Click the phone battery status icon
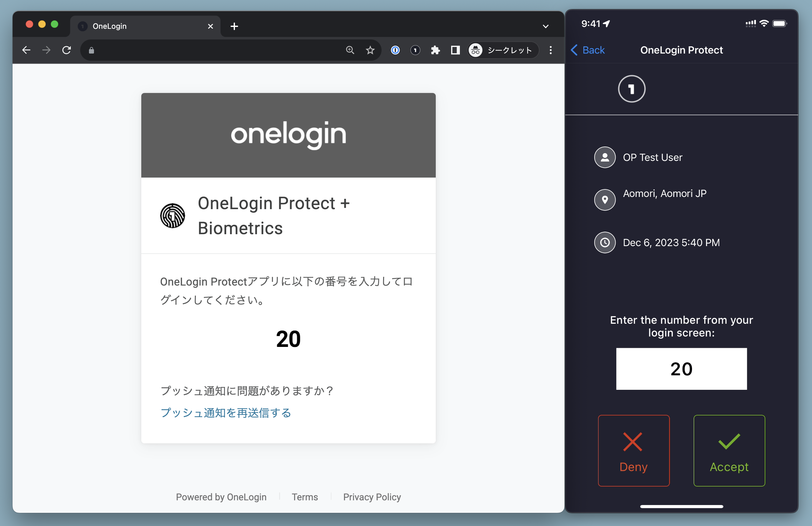This screenshot has width=812, height=526. point(780,23)
